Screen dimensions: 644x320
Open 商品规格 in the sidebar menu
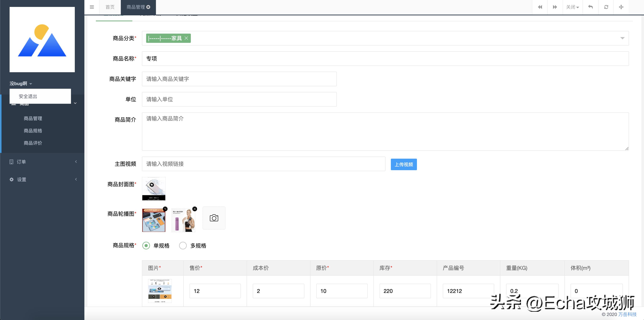pos(33,130)
